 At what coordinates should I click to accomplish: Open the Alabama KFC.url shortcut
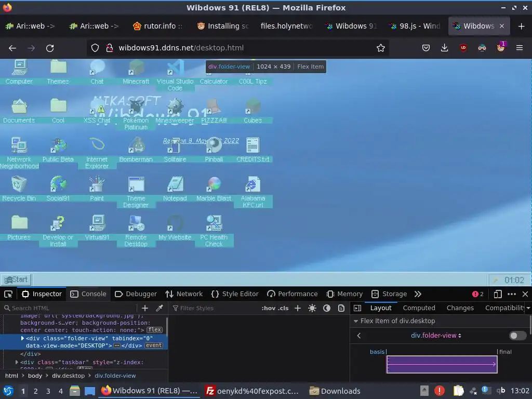pos(253,192)
